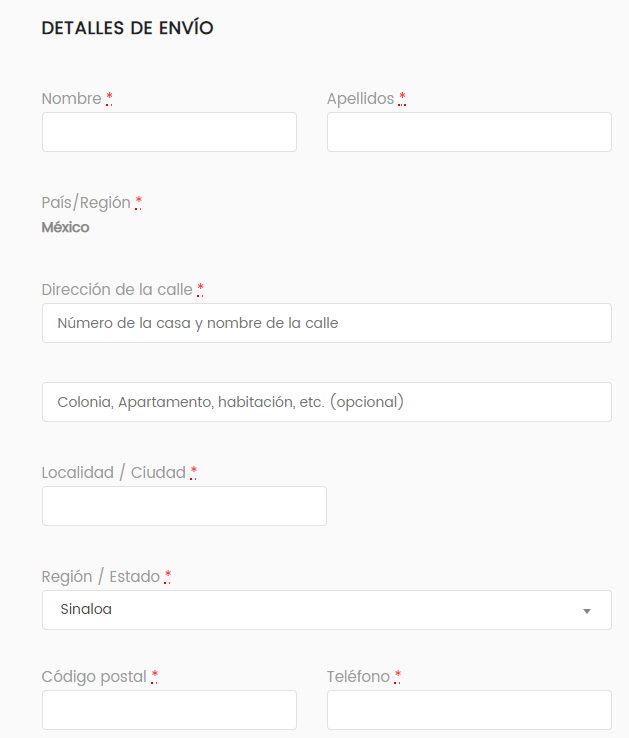Click the asterisk beside Código postal
This screenshot has height=738, width=629.
click(x=154, y=677)
